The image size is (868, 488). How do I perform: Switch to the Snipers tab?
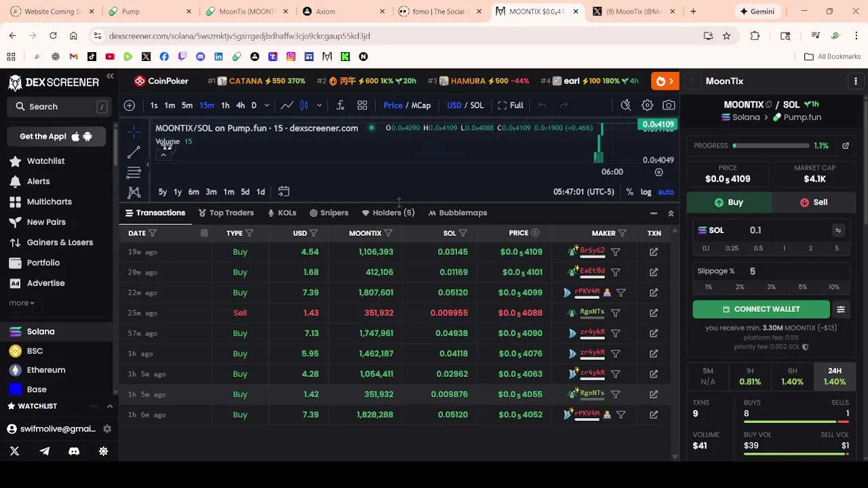(329, 213)
